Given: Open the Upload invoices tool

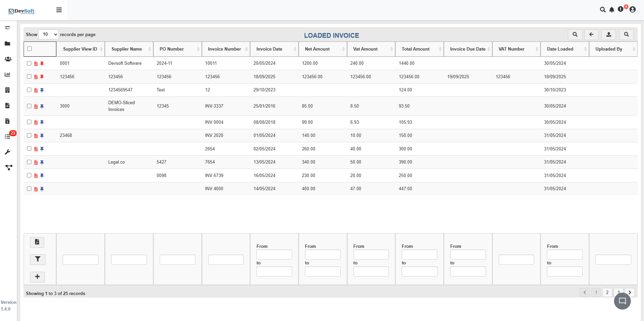Looking at the screenshot, I should (x=608, y=34).
